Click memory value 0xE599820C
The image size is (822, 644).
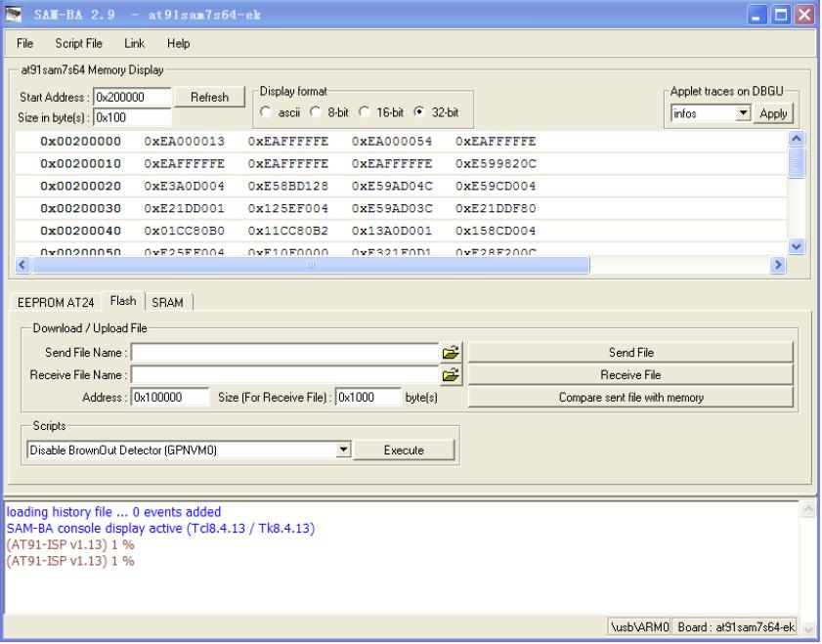pos(496,164)
